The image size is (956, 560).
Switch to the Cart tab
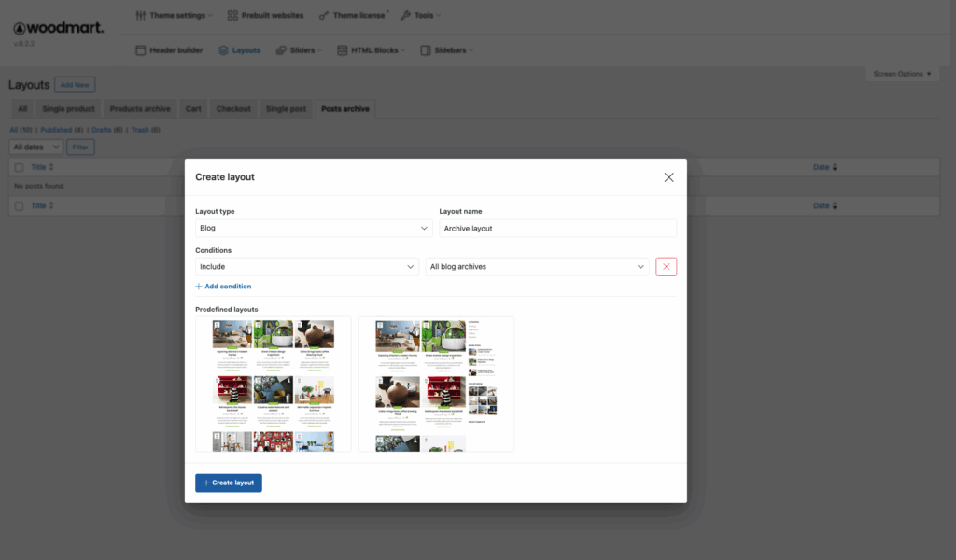(193, 109)
